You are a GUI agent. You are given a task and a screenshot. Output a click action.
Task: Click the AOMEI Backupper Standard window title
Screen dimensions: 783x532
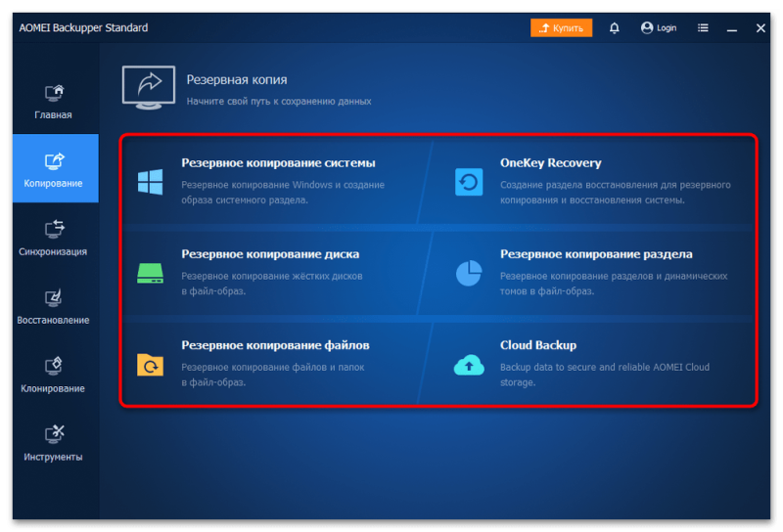coord(83,28)
